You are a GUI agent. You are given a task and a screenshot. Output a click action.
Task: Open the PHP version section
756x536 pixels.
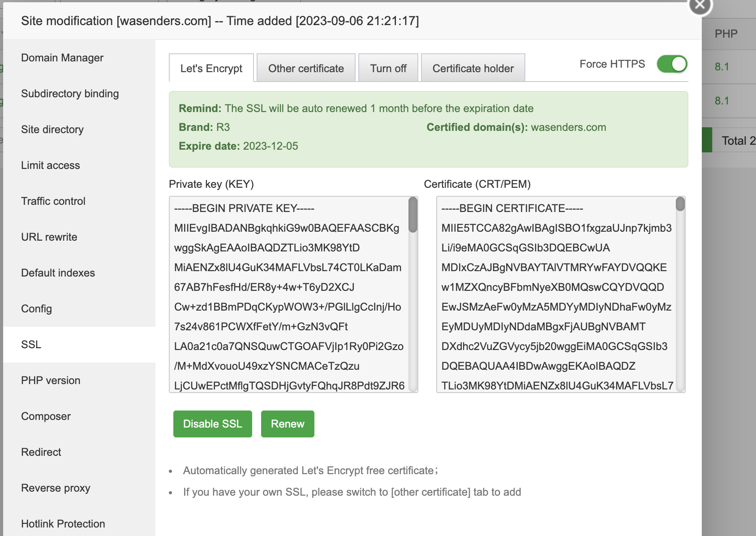51,380
